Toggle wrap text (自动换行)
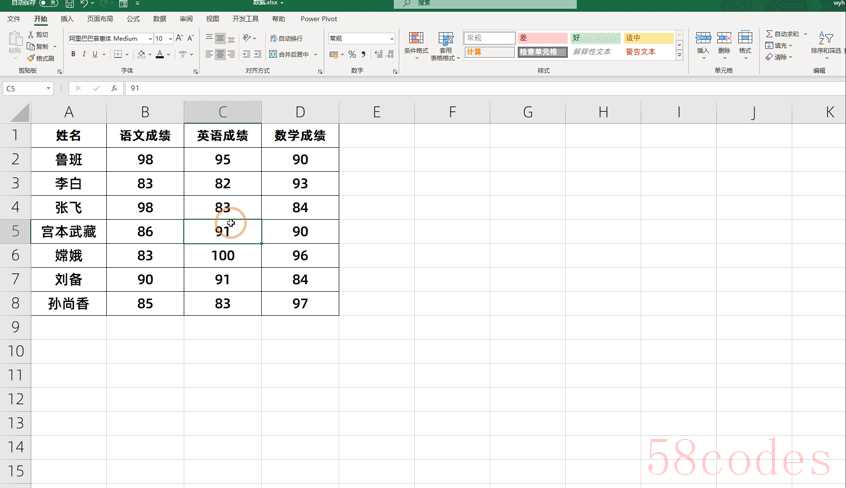The height and width of the screenshot is (488, 846). [286, 39]
